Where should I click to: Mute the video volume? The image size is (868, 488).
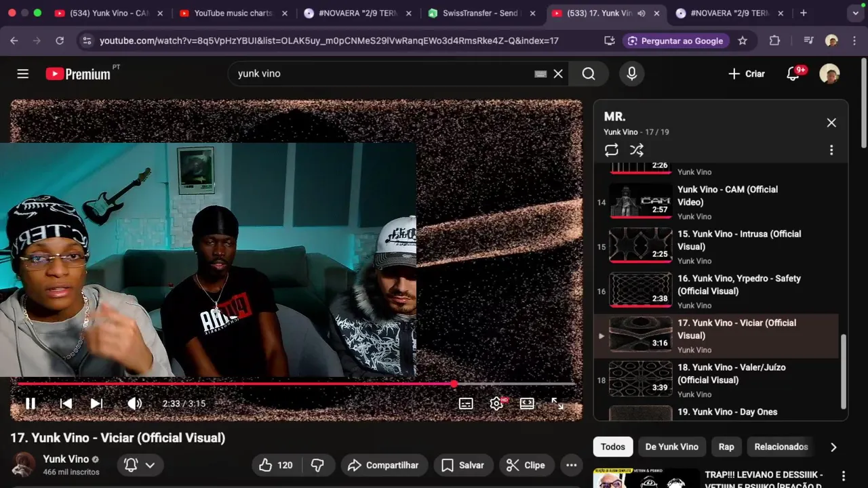click(134, 403)
